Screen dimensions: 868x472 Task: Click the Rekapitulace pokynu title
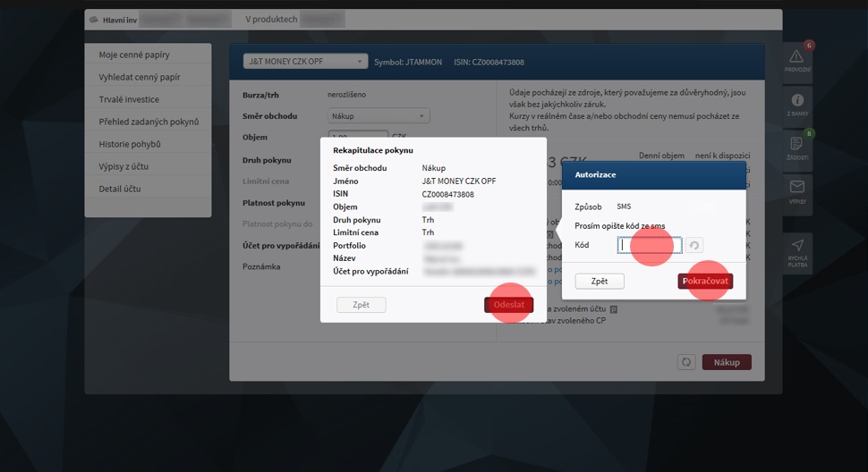[x=372, y=150]
